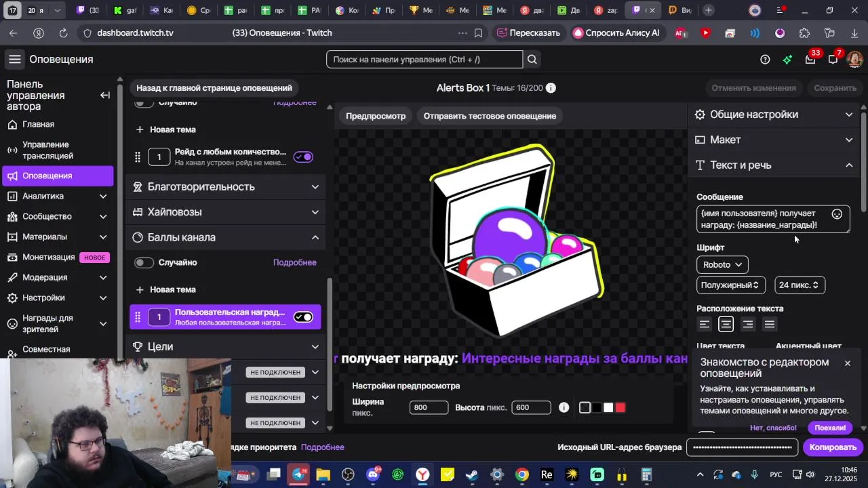Click Подробнее next to Баллы канала Случайно

(295, 263)
